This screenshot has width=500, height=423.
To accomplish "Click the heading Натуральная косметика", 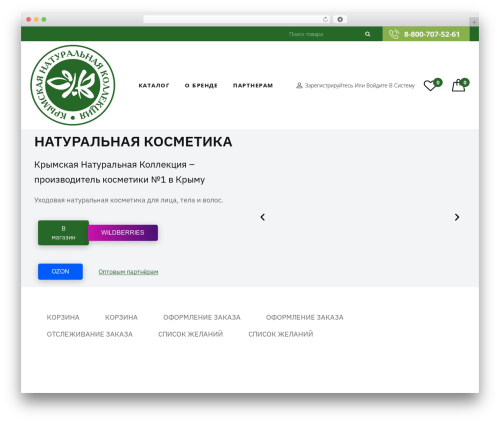I will [133, 142].
